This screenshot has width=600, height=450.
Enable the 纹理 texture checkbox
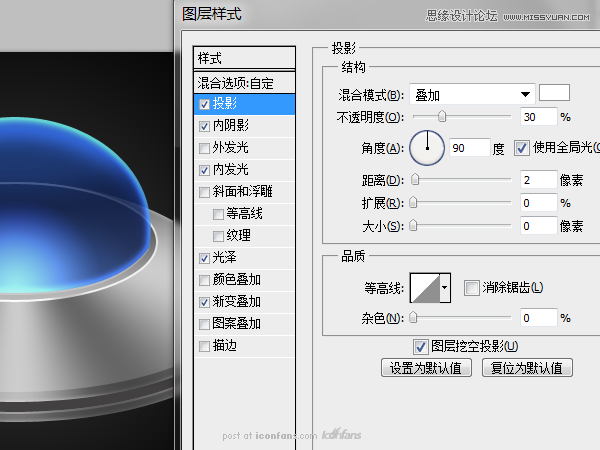coord(218,236)
